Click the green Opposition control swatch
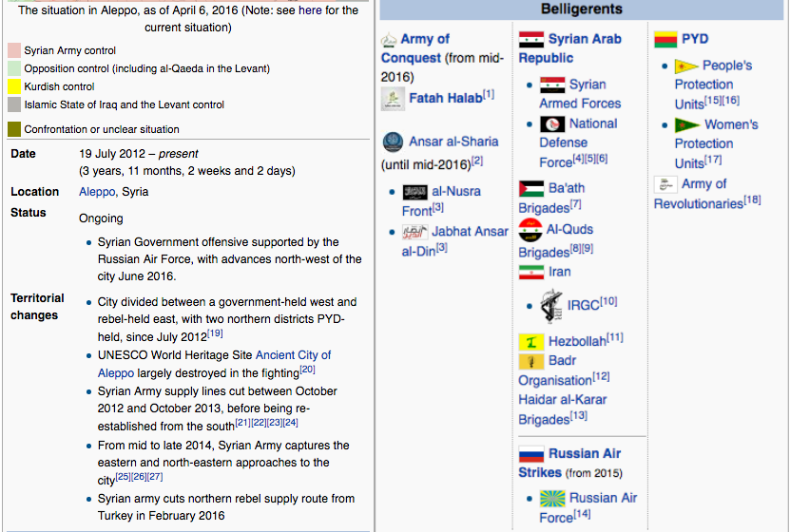 14,68
